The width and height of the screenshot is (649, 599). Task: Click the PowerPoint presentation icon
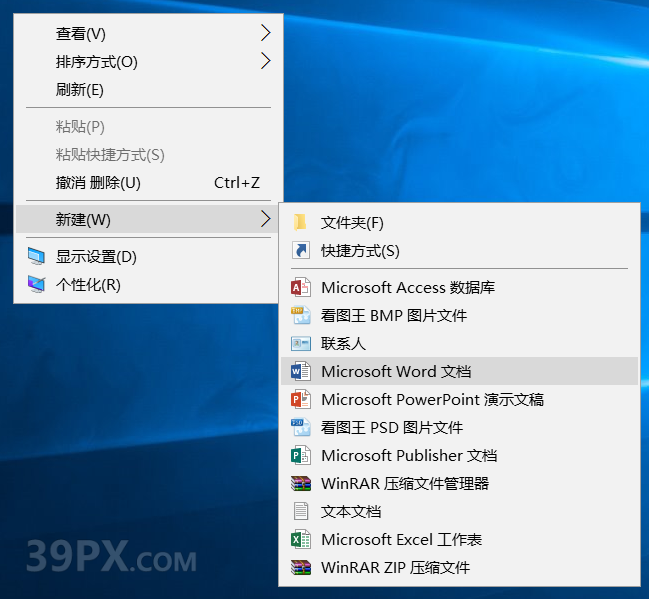point(301,399)
